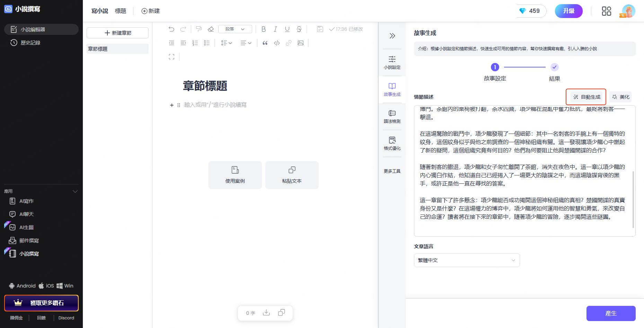Open the 繁體中文 language dropdown
Image resolution: width=644 pixels, height=328 pixels.
[467, 260]
